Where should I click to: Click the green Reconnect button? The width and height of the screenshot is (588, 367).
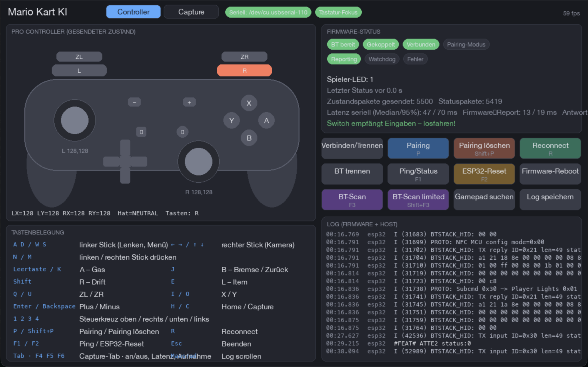tap(550, 148)
